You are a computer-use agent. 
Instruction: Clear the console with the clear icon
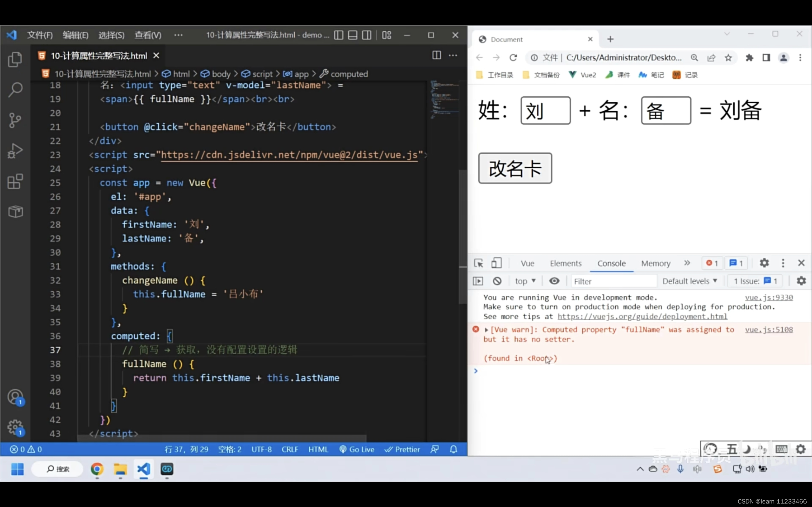point(497,281)
